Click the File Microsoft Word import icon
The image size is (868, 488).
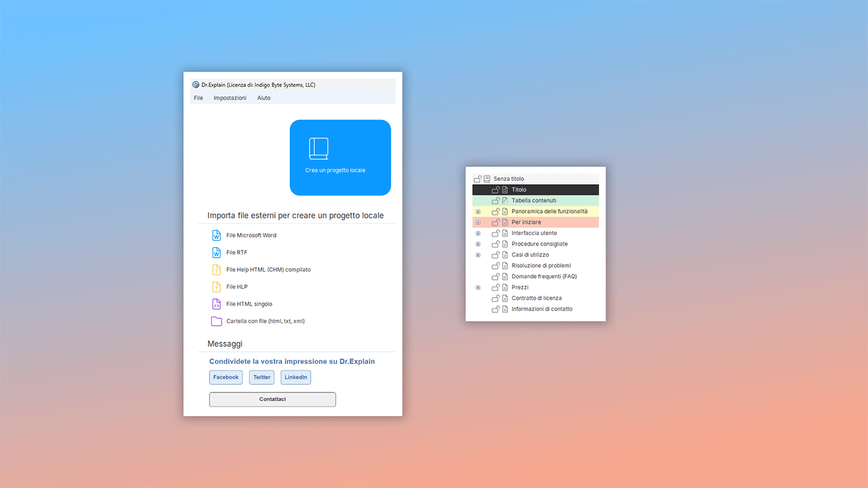point(216,235)
